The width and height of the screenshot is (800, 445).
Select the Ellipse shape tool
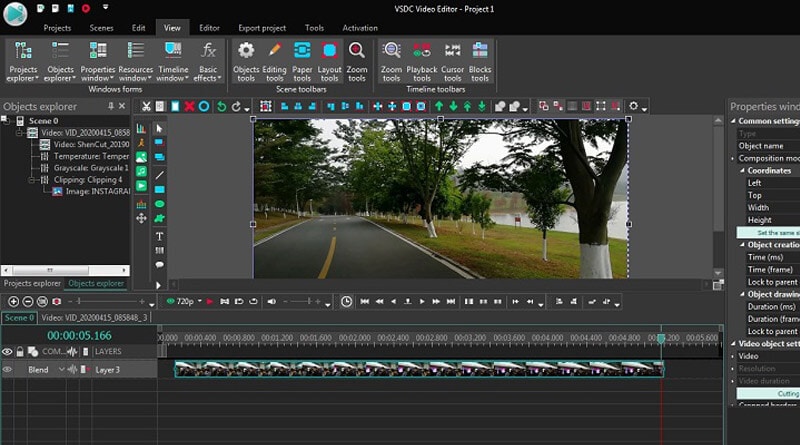click(159, 204)
